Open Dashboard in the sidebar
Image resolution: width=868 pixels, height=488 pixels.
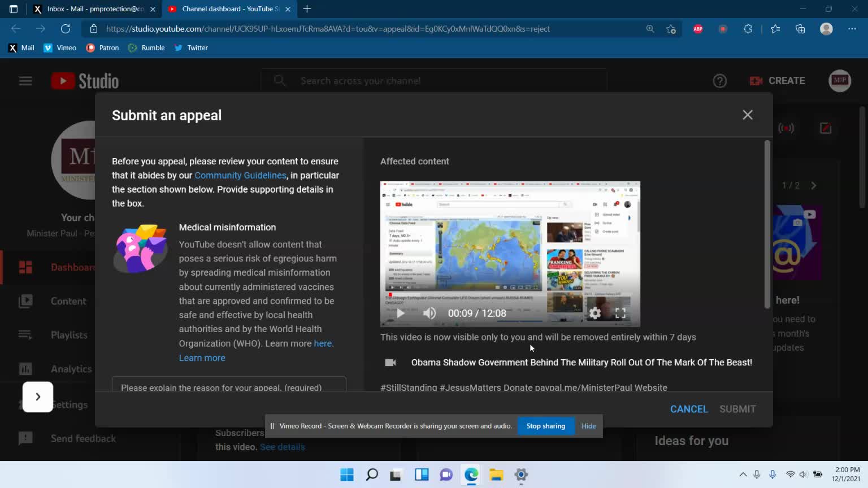(x=57, y=267)
